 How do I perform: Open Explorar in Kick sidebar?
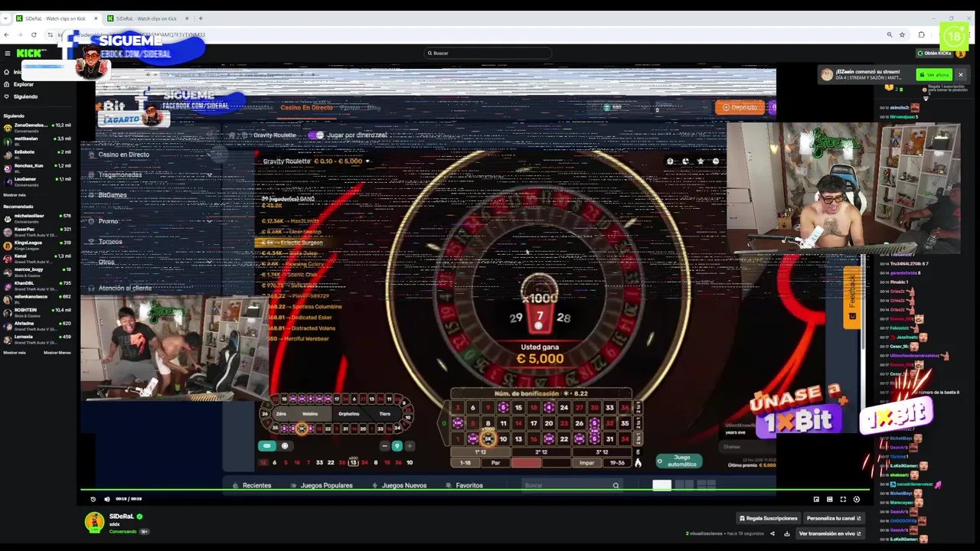coord(19,84)
